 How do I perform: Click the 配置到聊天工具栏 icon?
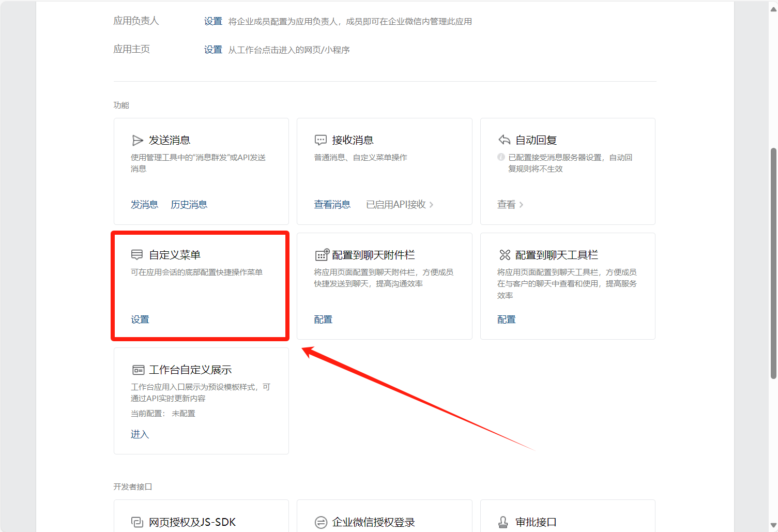pos(505,255)
